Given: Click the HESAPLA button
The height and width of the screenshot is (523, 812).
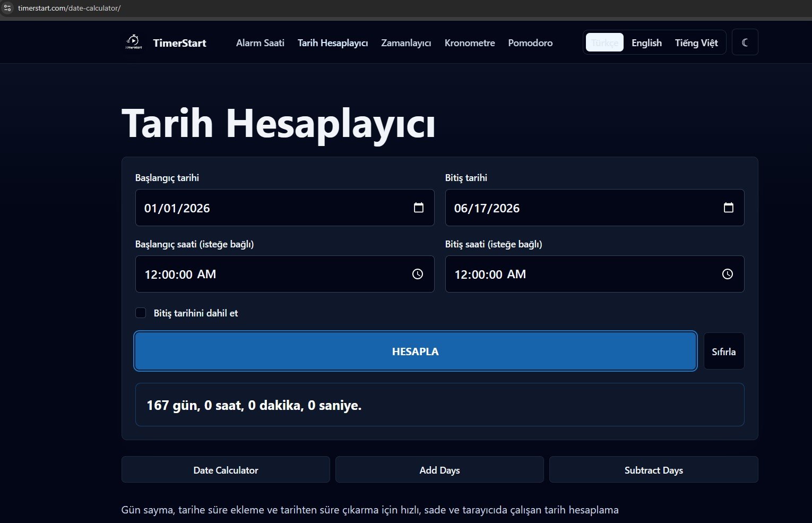Looking at the screenshot, I should coord(416,351).
